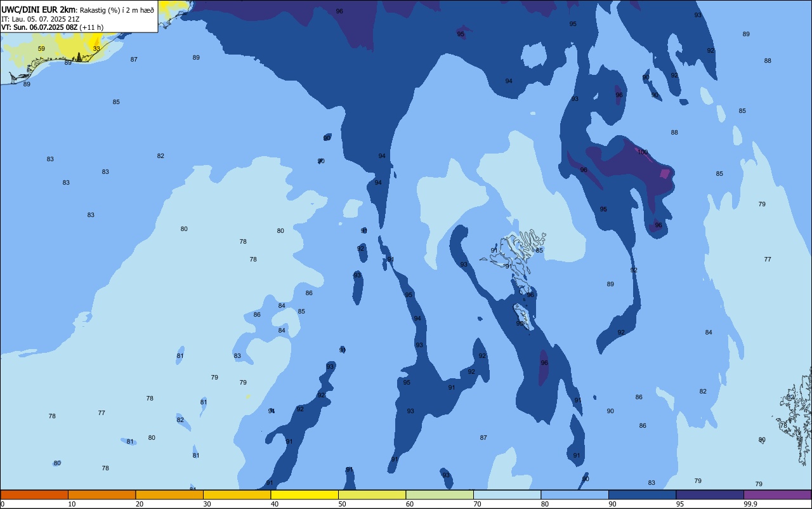This screenshot has width=812, height=509.
Task: Choose the 90–95 dark blue legend segment
Action: click(x=642, y=494)
